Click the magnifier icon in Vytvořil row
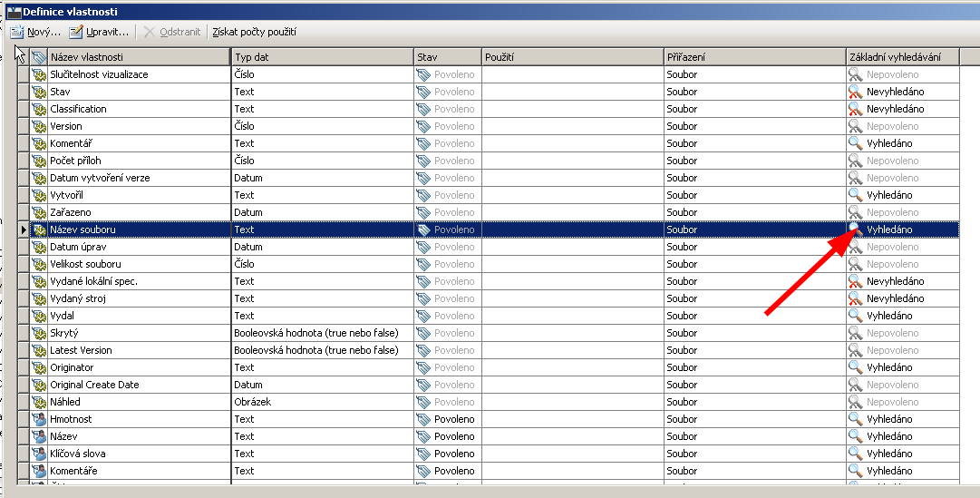The image size is (980, 498). tap(855, 195)
